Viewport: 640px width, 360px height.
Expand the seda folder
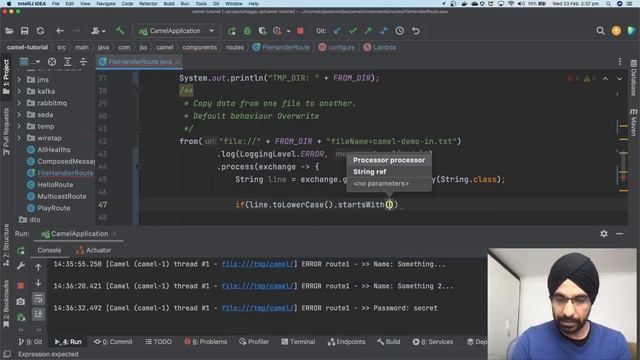[19, 115]
